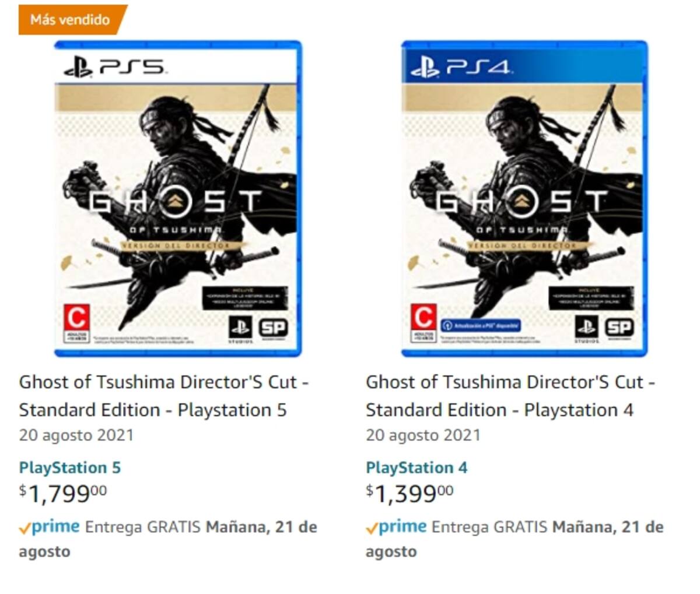Click the PS5 upgrade badge on PS4 cover
Image resolution: width=700 pixels, height=594 pixels.
(481, 325)
